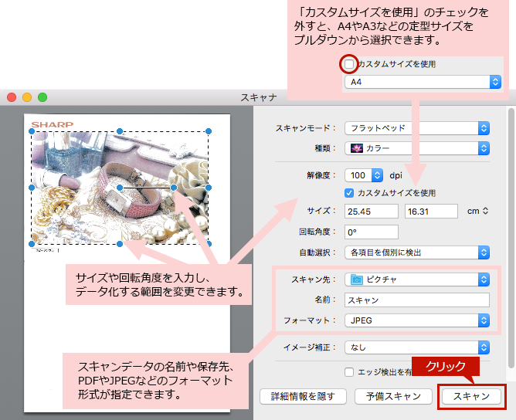516x420 pixels.
Task: Open the イメージ補正 dropdown showing なし
Action: (417, 347)
